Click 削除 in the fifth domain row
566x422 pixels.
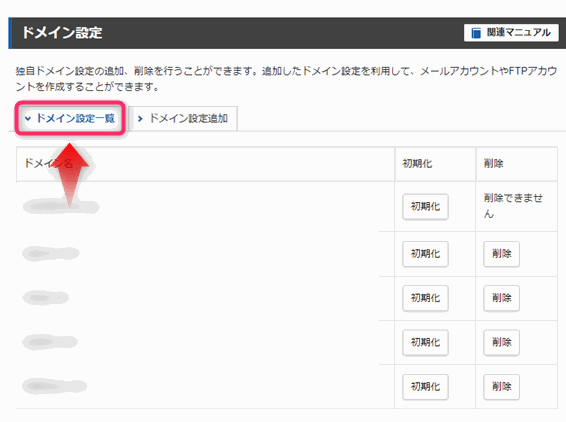(x=501, y=387)
